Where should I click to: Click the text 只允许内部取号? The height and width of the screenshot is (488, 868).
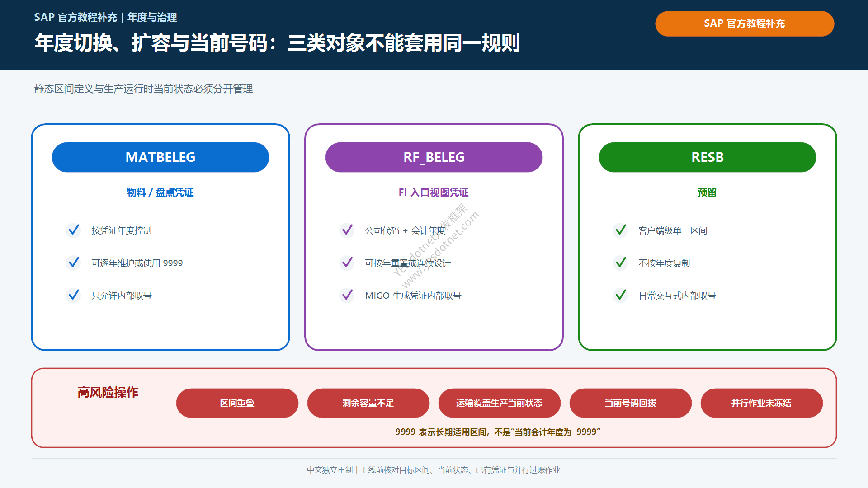pos(122,296)
